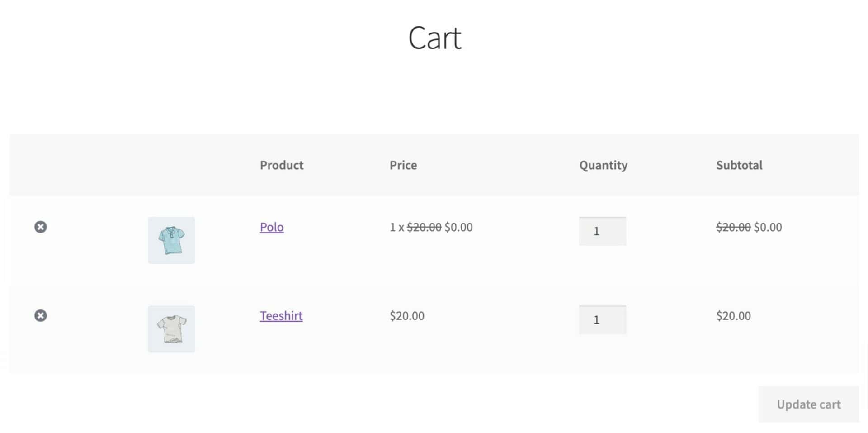
Task: Click the Cart page heading
Action: pyautogui.click(x=434, y=38)
